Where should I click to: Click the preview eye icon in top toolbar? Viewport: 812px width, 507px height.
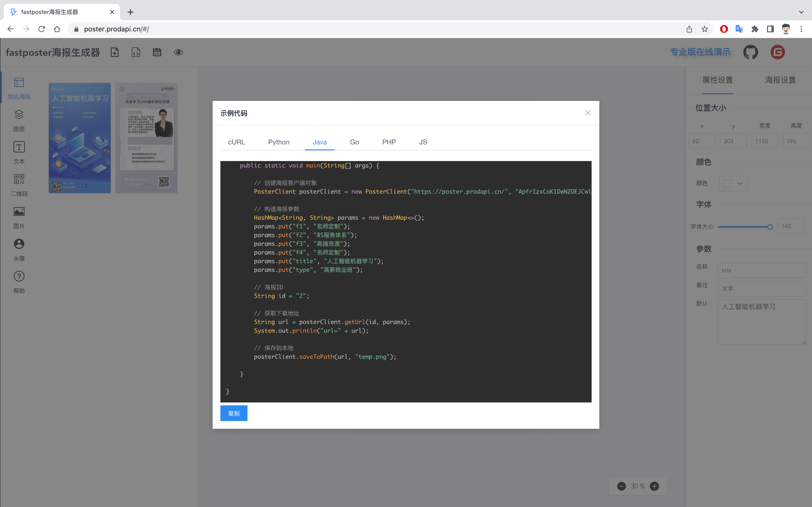(x=178, y=52)
